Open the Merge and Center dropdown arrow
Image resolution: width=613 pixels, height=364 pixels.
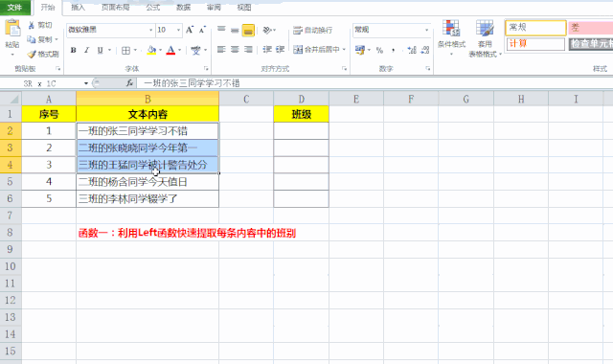coord(344,50)
